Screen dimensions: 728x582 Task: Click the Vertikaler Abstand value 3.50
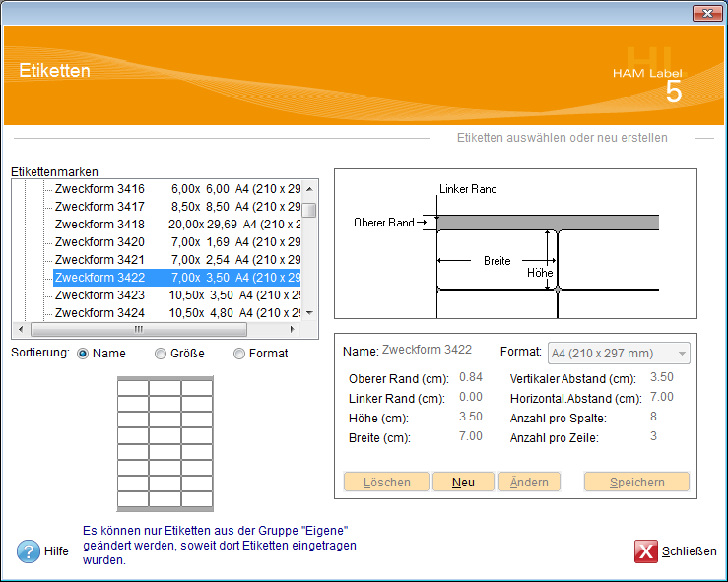[662, 377]
